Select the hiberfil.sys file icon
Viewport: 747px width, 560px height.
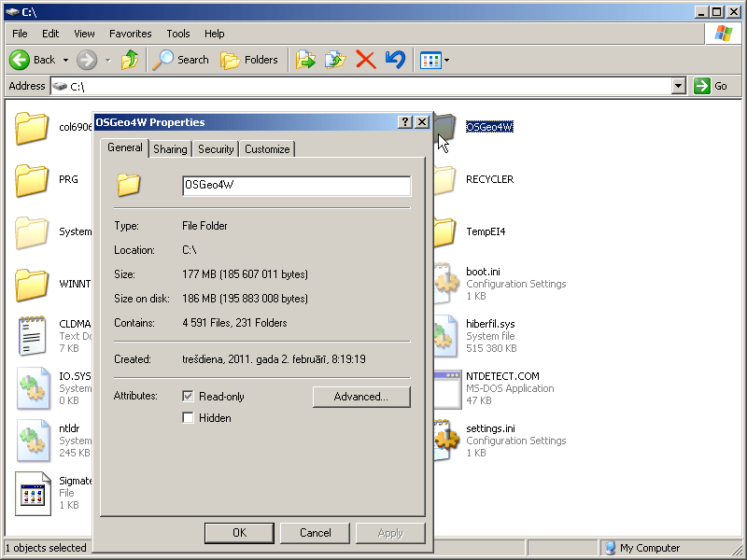(x=446, y=336)
